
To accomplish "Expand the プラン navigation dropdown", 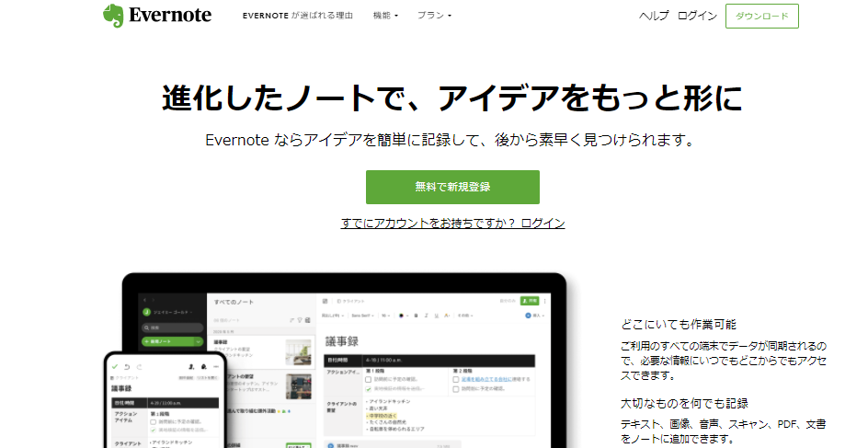I will (x=434, y=16).
